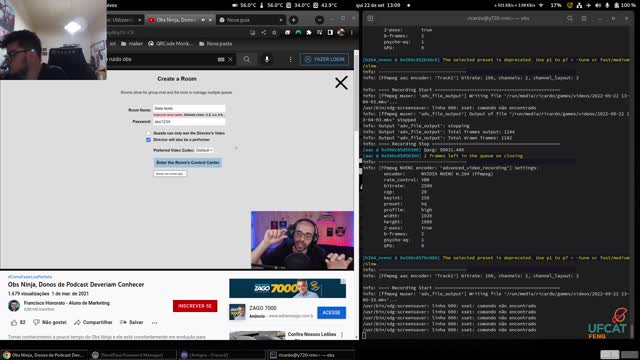Switch to NordPass Password Manager taskbar entry
This screenshot has height=360, width=640.
pyautogui.click(x=132, y=355)
